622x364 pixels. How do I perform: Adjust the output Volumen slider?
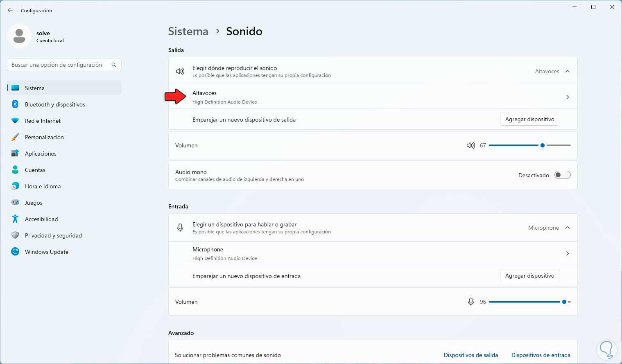[x=543, y=145]
